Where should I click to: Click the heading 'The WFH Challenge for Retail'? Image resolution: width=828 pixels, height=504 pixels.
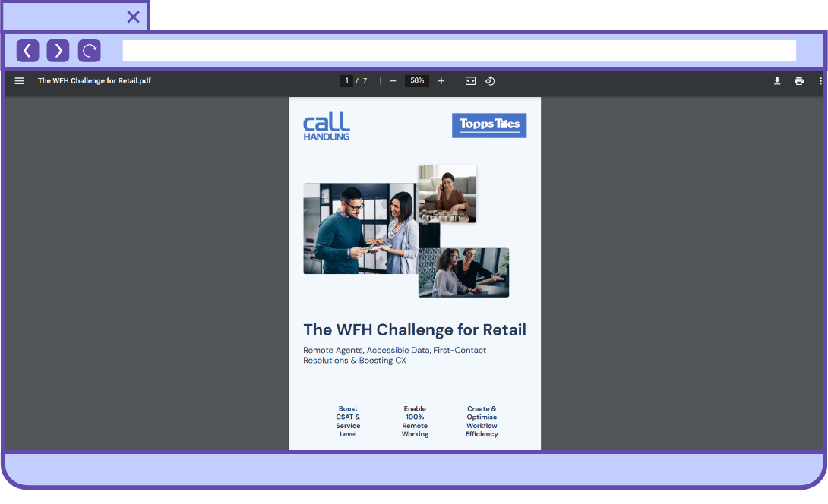point(415,330)
